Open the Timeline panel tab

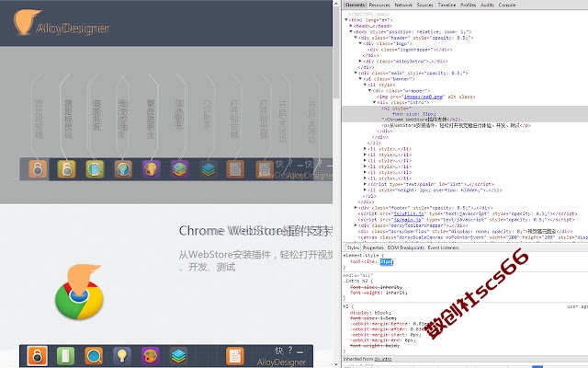point(447,5)
